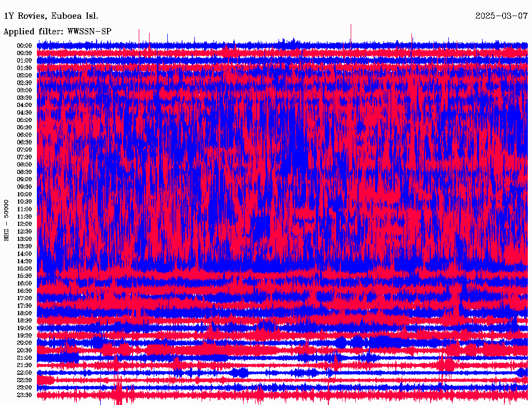Click the date 2025-03-07 in the header
This screenshot has width=532, height=405.
(501, 16)
